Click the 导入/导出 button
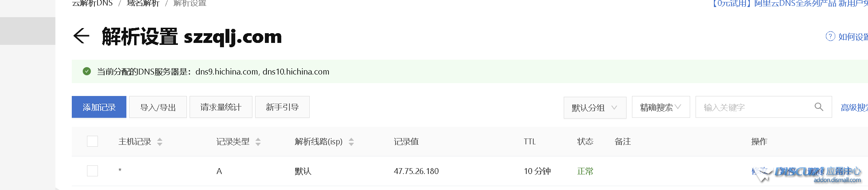Screen dimensions: 868x190 coord(158,107)
